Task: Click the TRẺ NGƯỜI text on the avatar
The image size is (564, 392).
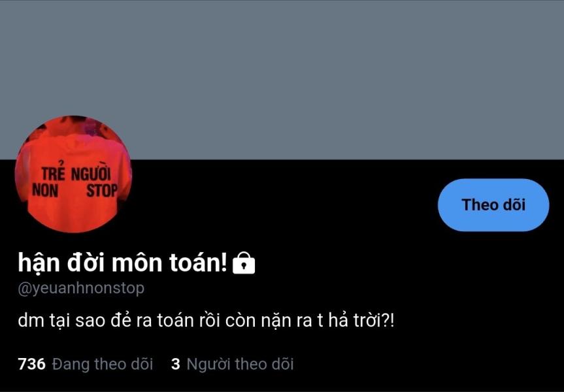Action: (76, 171)
